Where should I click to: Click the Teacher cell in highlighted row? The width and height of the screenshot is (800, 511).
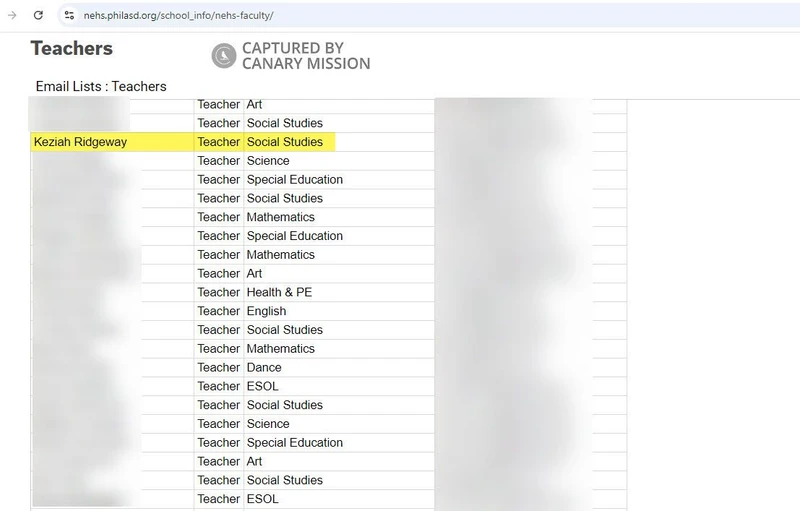point(218,142)
